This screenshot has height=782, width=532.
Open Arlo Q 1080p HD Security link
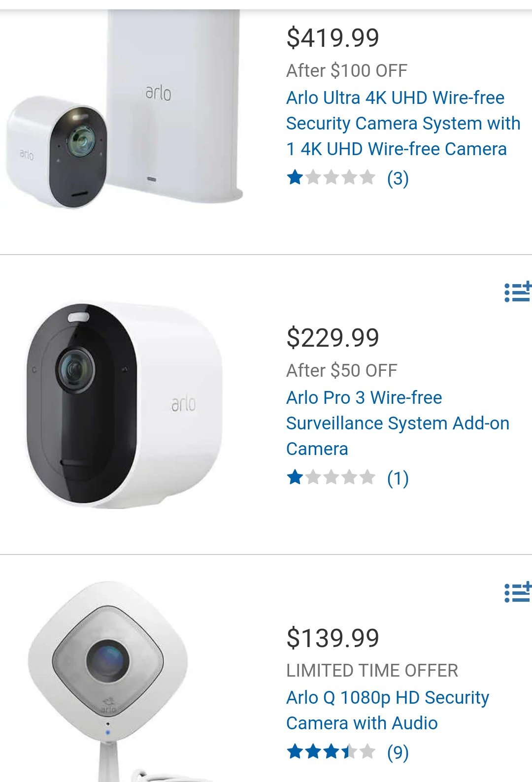tap(388, 710)
